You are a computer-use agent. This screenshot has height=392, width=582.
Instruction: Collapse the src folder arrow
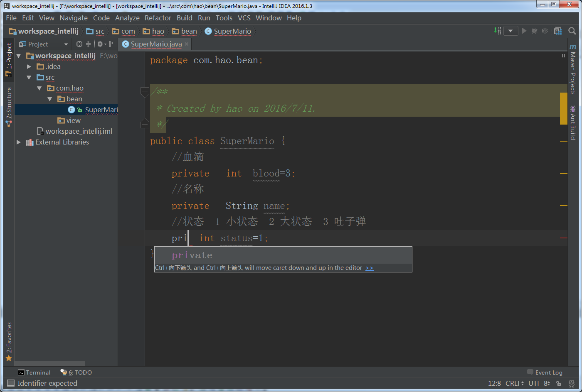coord(29,77)
